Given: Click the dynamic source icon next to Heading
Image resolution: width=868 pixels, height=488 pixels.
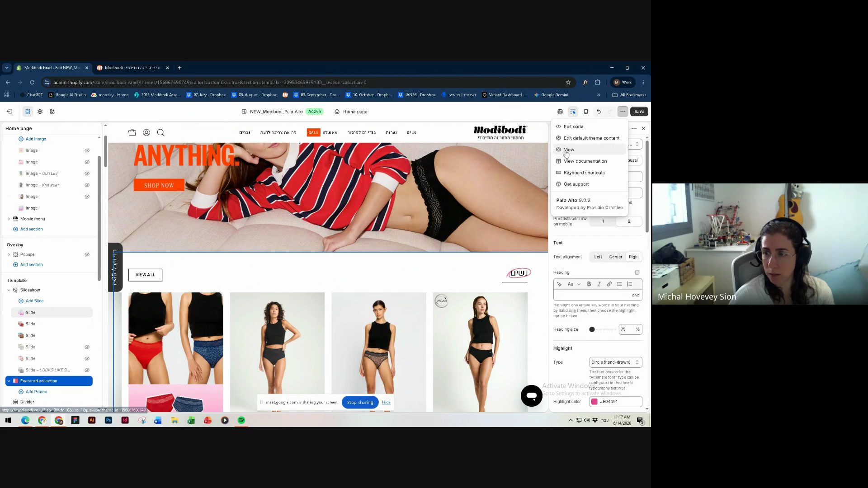Looking at the screenshot, I should [x=637, y=272].
